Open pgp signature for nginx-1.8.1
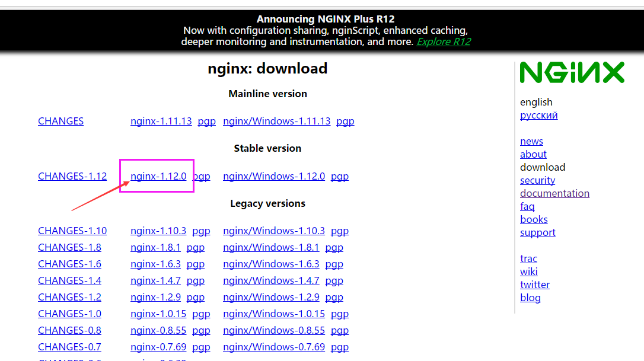 (196, 248)
